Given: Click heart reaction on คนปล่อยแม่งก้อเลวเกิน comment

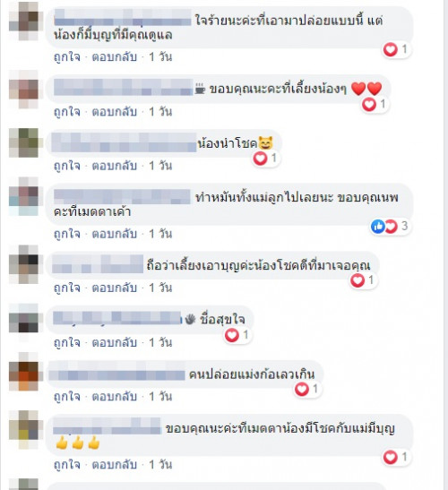Looking at the screenshot, I should (308, 390).
